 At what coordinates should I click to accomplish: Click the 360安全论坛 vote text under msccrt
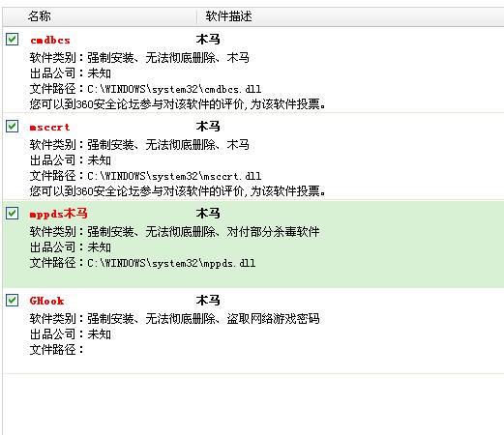[177, 191]
